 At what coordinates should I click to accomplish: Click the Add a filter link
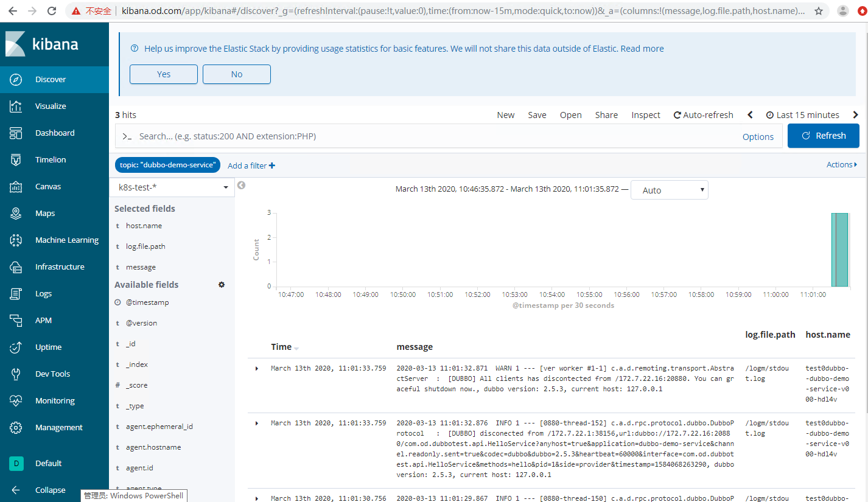[251, 166]
